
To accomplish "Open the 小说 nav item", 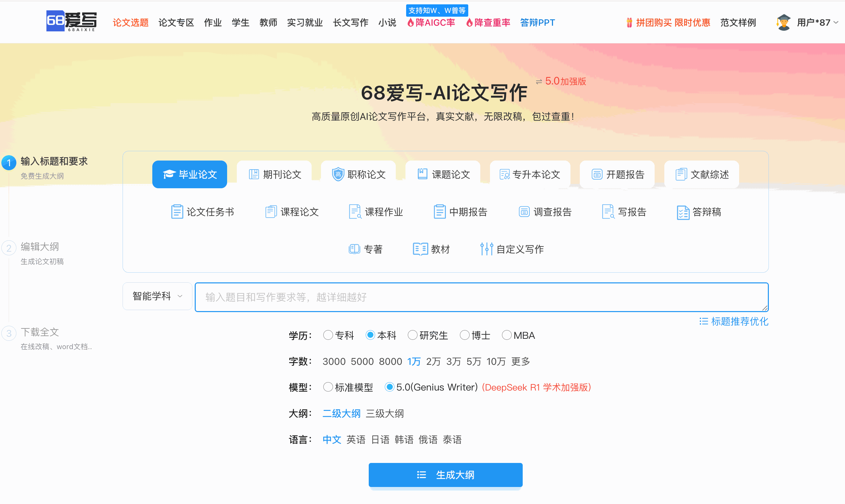I will pos(387,23).
